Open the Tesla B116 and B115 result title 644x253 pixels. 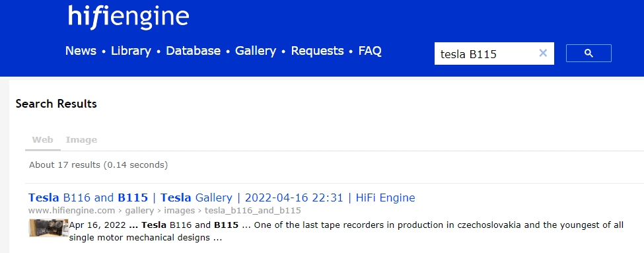pos(221,198)
